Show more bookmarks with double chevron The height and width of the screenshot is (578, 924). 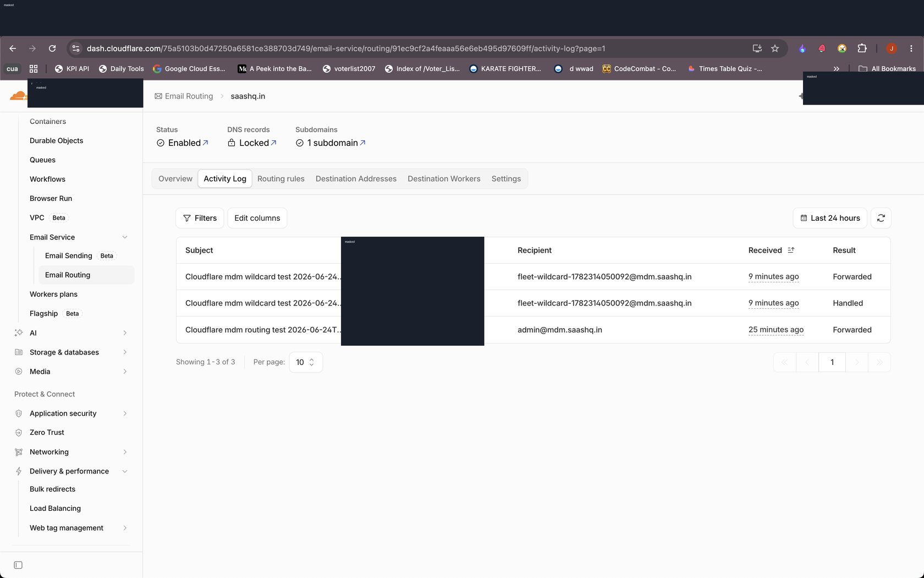(x=836, y=69)
